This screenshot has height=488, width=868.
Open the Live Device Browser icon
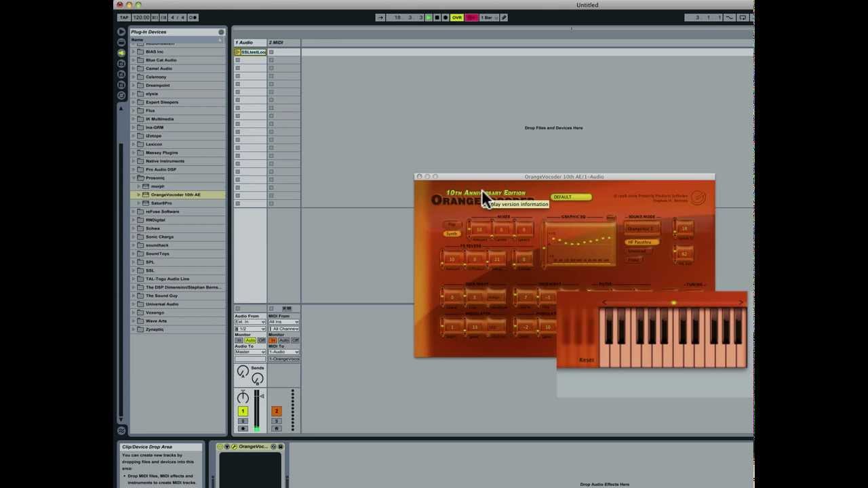[x=121, y=42]
